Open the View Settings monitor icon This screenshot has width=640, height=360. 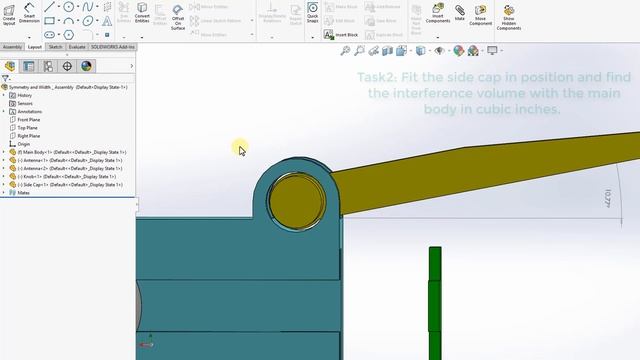tap(492, 51)
